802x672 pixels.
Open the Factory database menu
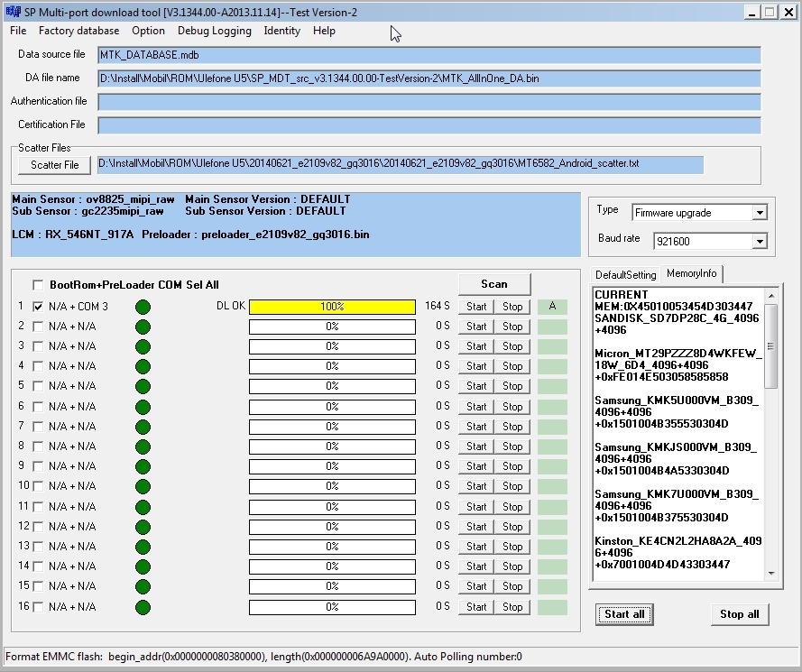point(78,31)
